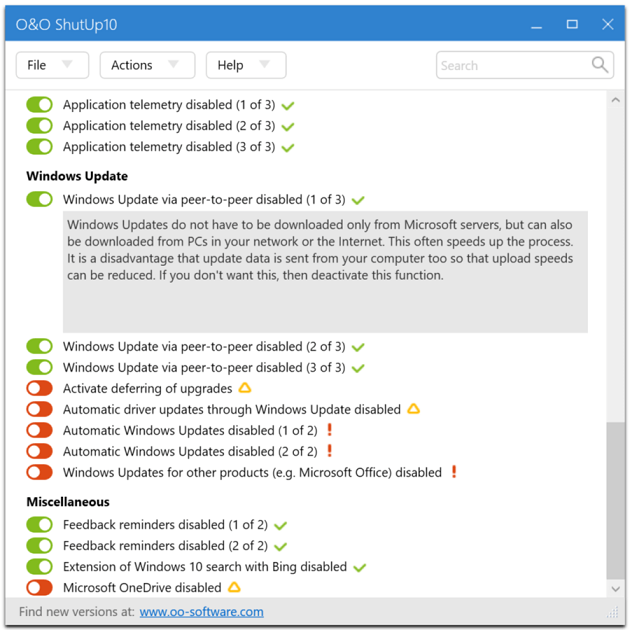
Task: Open the www.oo-software.com link
Action: click(x=202, y=612)
